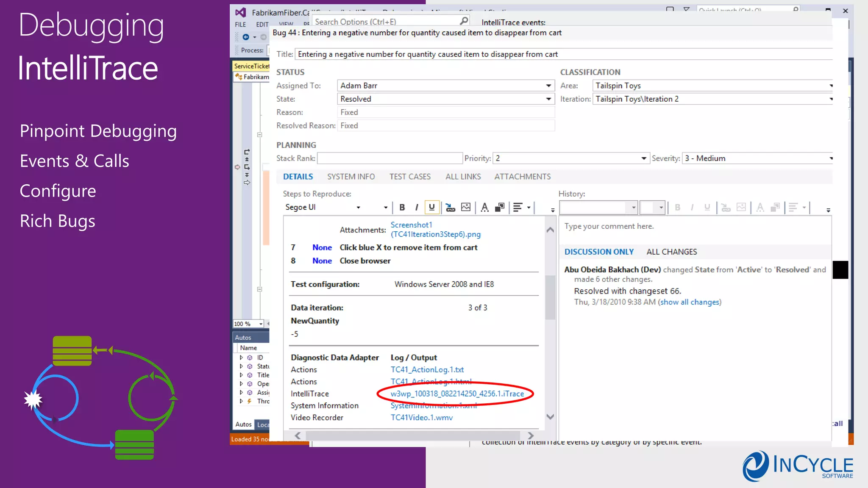Image resolution: width=868 pixels, height=488 pixels.
Task: Expand the ID row in Autos
Action: (241, 358)
